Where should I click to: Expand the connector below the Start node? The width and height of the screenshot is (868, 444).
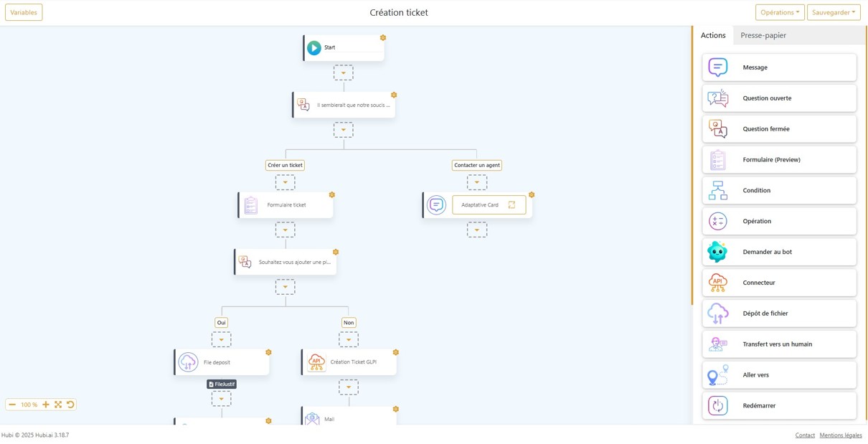click(344, 72)
